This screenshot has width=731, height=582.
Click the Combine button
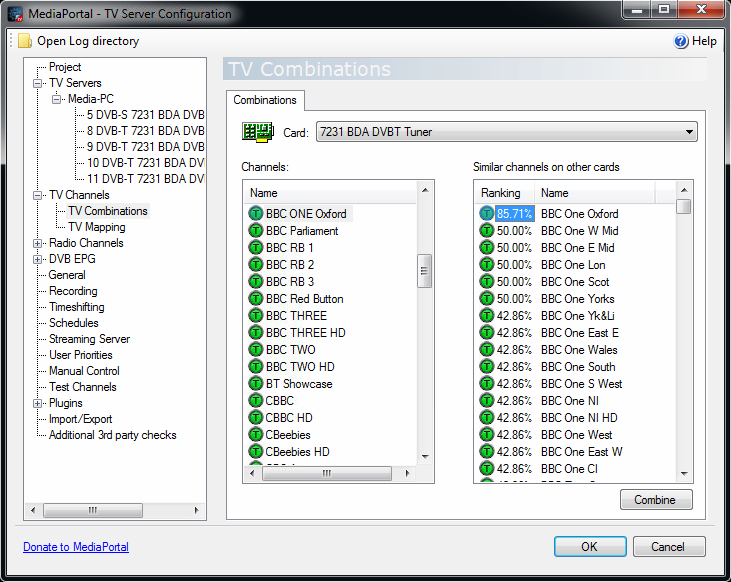tap(656, 500)
